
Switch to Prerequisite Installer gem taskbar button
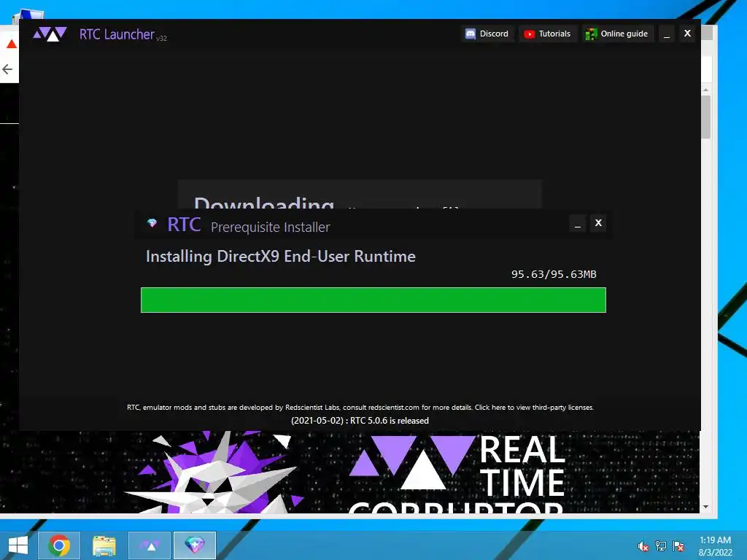(195, 545)
